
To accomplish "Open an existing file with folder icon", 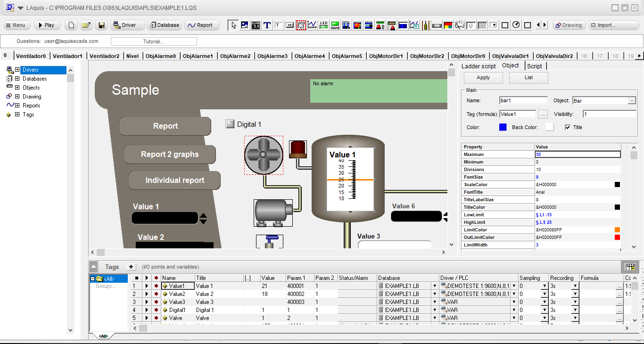I will click(86, 25).
